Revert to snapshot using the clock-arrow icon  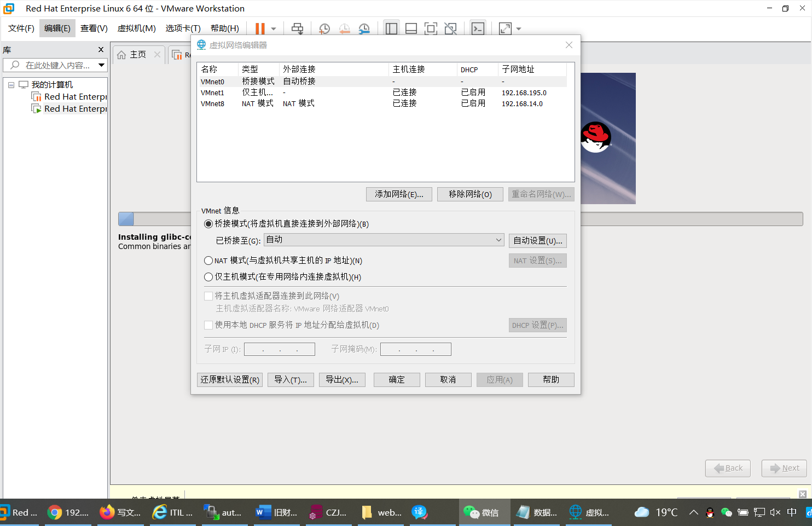tap(344, 28)
